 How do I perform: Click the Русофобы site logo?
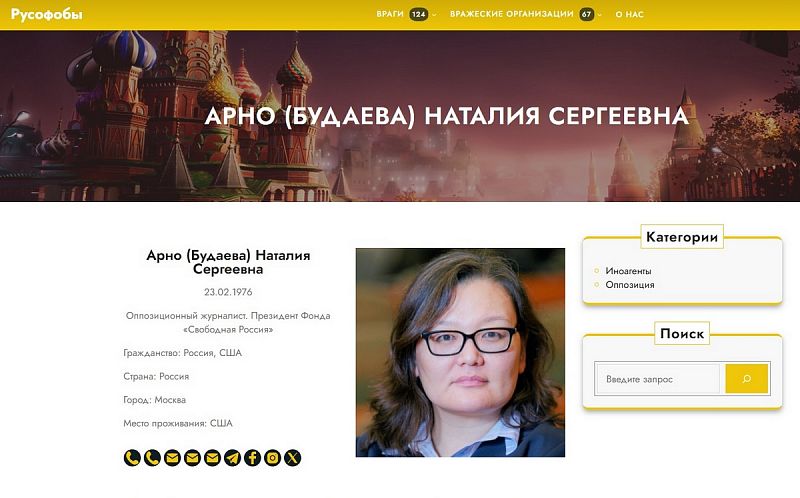pyautogui.click(x=46, y=14)
